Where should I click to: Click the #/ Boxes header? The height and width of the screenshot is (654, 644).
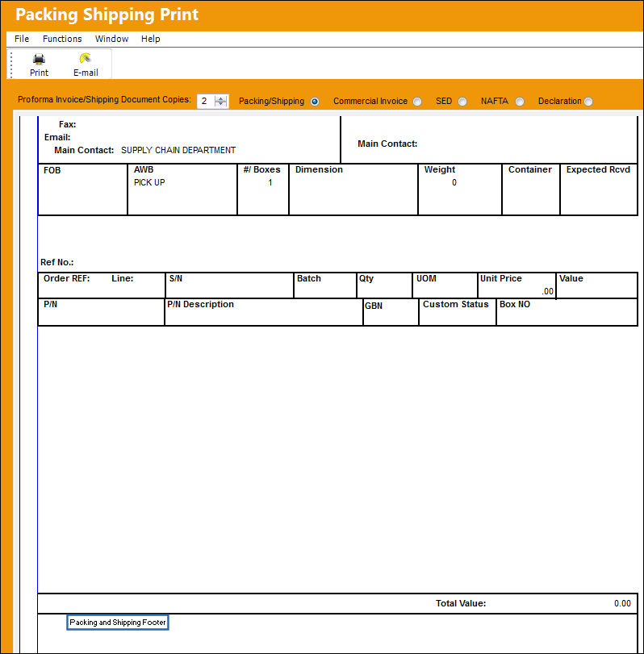point(262,170)
